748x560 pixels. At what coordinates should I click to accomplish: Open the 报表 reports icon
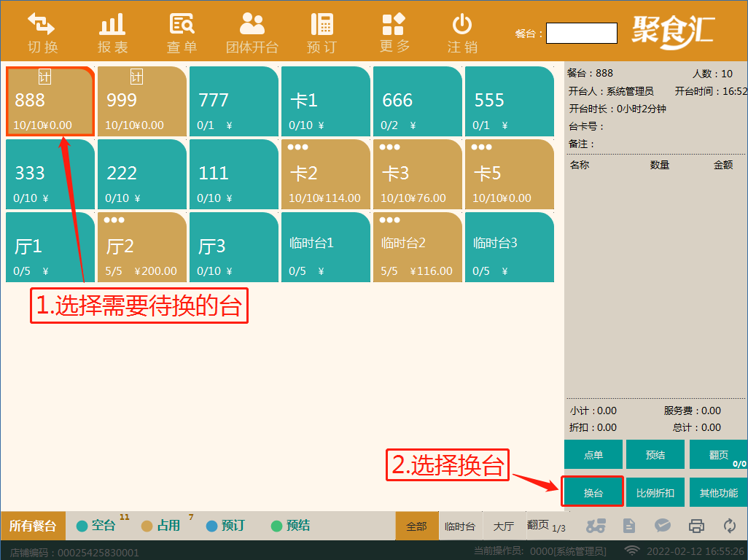(x=112, y=24)
